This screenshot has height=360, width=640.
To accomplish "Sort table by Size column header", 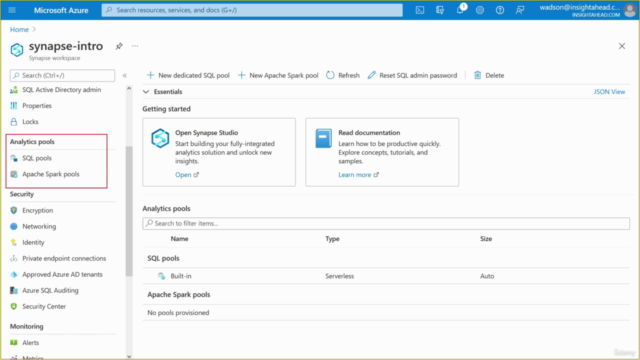I will coord(486,239).
